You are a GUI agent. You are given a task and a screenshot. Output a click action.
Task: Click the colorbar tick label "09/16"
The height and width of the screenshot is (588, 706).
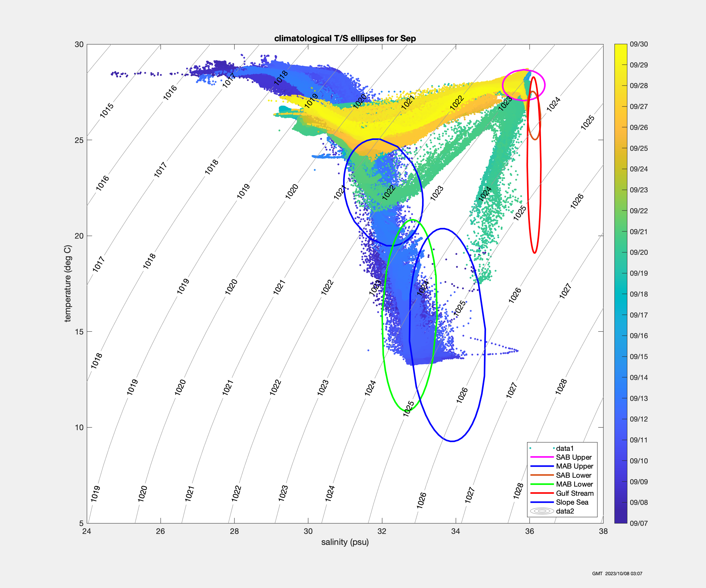click(x=639, y=336)
